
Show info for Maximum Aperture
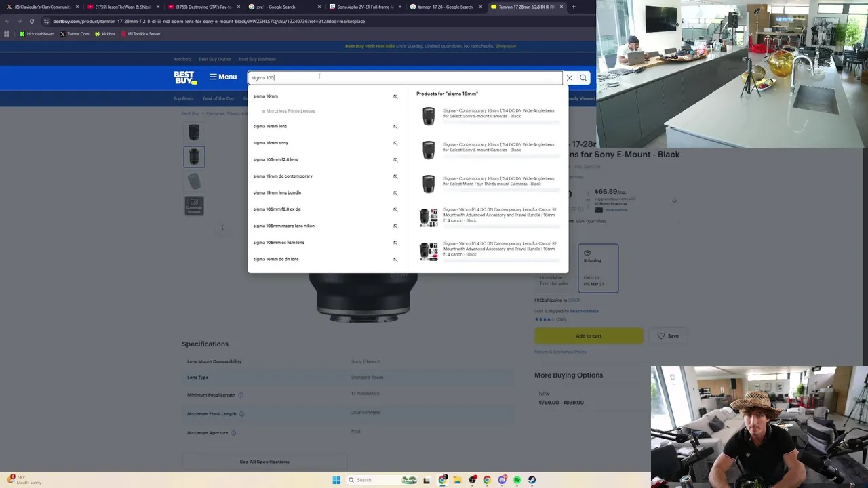(x=233, y=433)
